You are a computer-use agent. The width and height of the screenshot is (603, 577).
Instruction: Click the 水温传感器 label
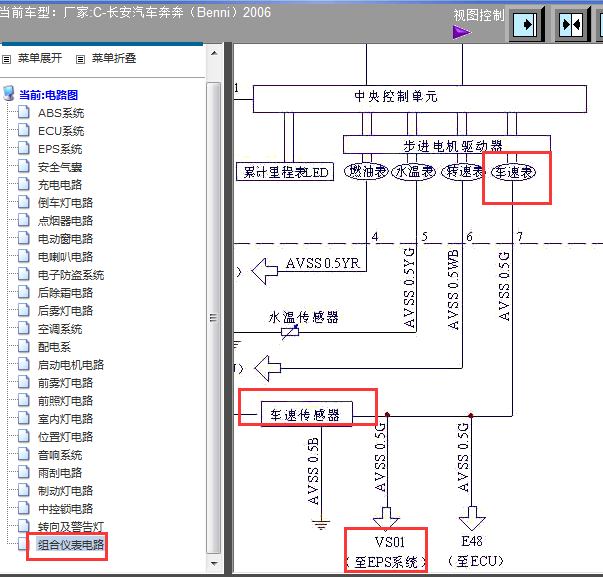click(x=303, y=317)
